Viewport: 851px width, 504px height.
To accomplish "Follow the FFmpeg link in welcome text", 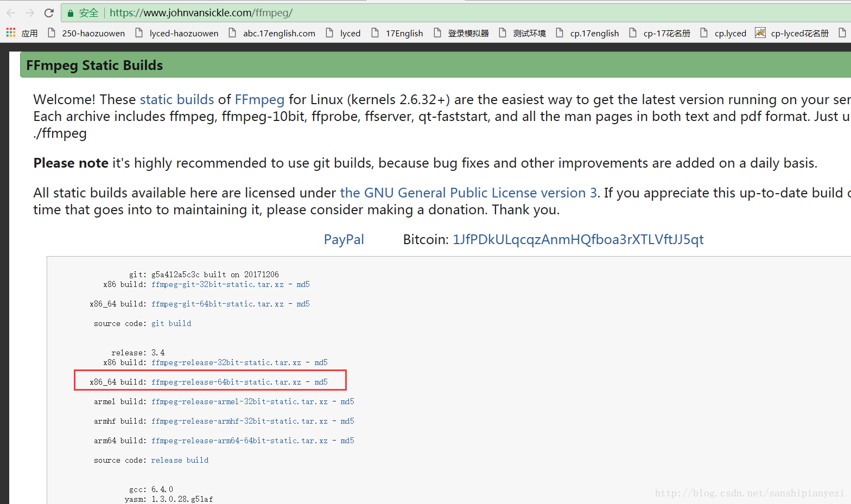I will click(259, 100).
